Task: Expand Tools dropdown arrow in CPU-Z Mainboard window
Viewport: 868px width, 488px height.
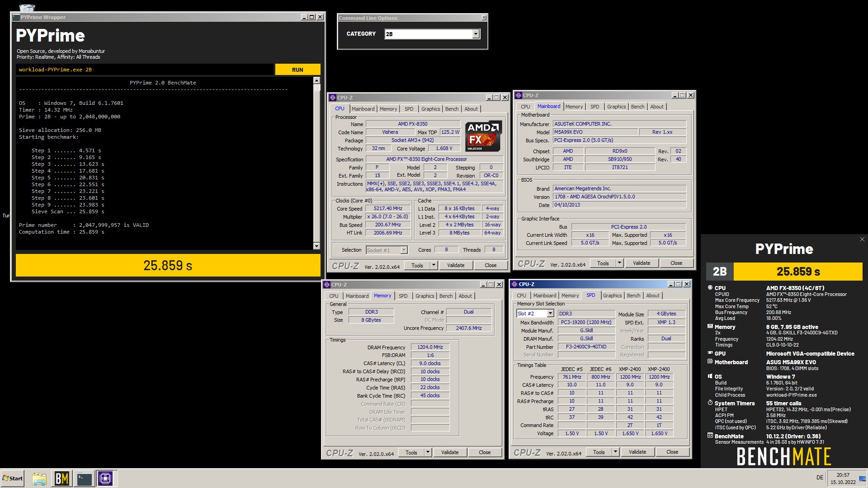Action: click(x=619, y=263)
